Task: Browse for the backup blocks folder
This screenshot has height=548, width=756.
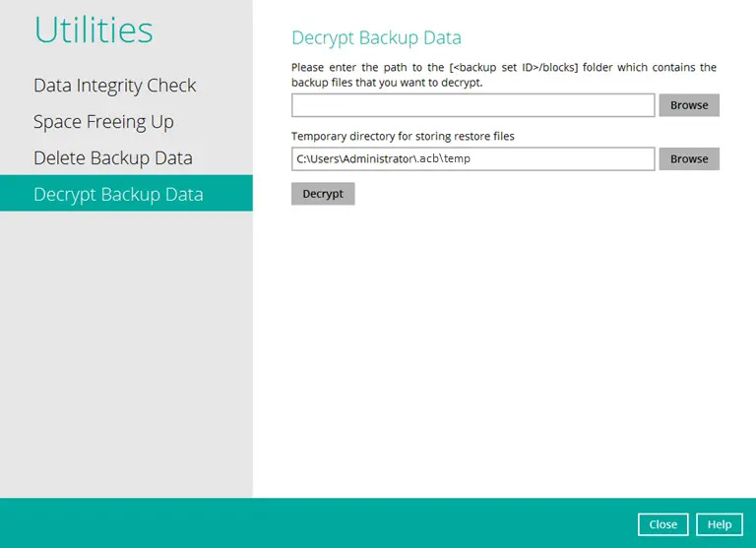Action: click(689, 105)
